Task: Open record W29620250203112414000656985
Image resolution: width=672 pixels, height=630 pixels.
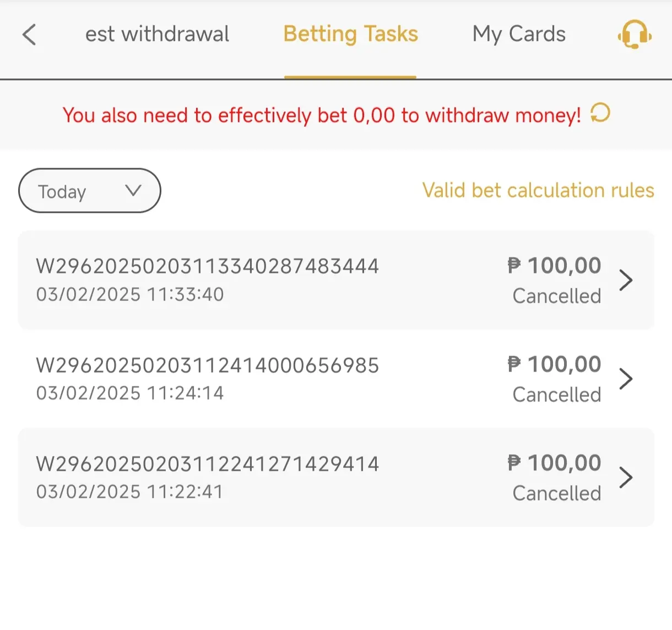Action: pos(336,379)
